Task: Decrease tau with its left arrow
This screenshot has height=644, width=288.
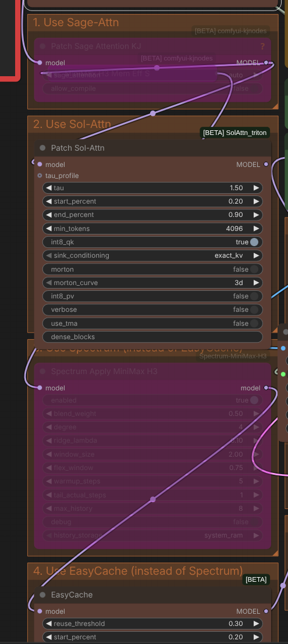Action: [49, 188]
